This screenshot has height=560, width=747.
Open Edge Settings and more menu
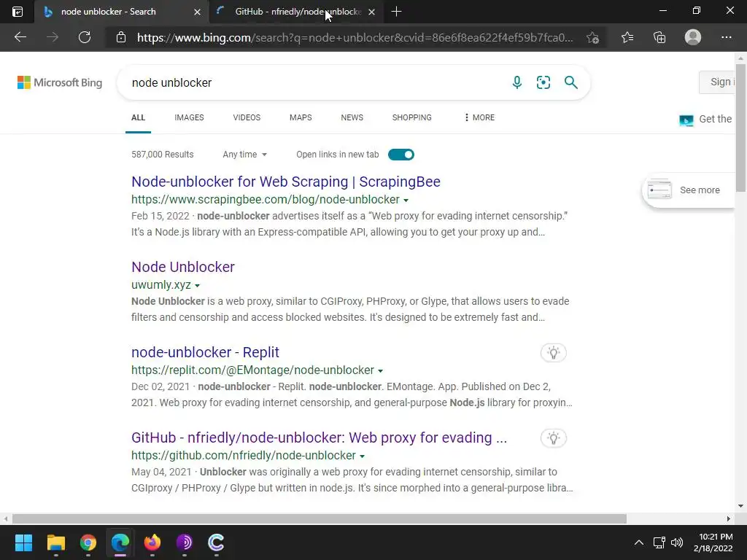click(x=726, y=37)
